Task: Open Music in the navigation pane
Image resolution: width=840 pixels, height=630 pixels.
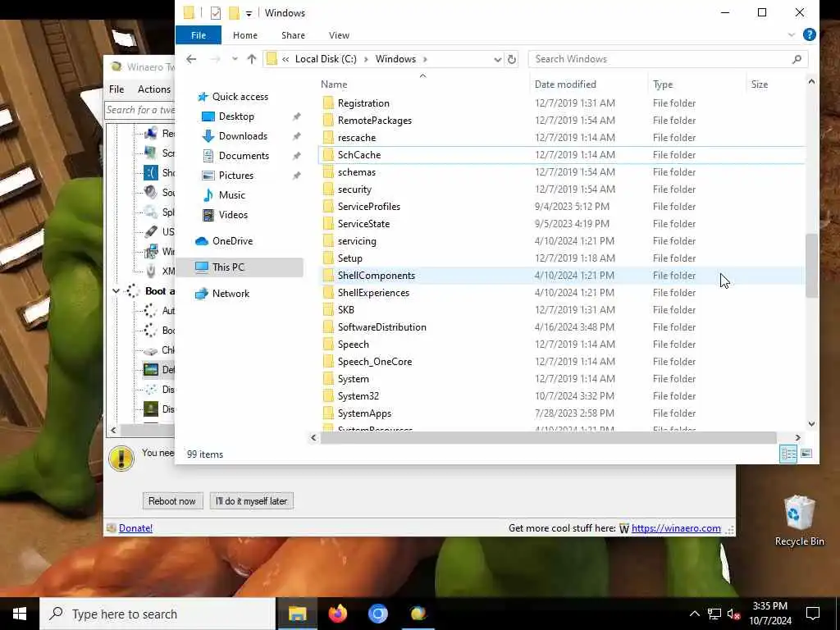Action: [x=231, y=195]
